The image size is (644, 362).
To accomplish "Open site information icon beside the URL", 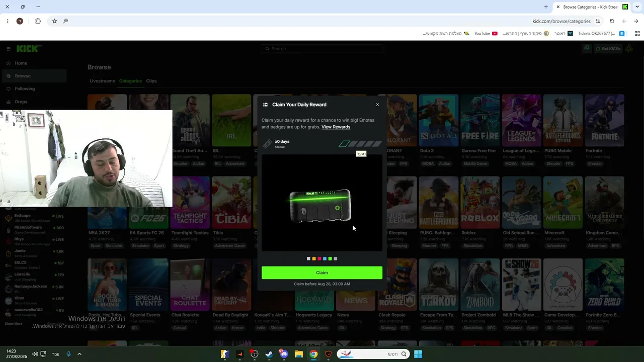I will 598,21.
